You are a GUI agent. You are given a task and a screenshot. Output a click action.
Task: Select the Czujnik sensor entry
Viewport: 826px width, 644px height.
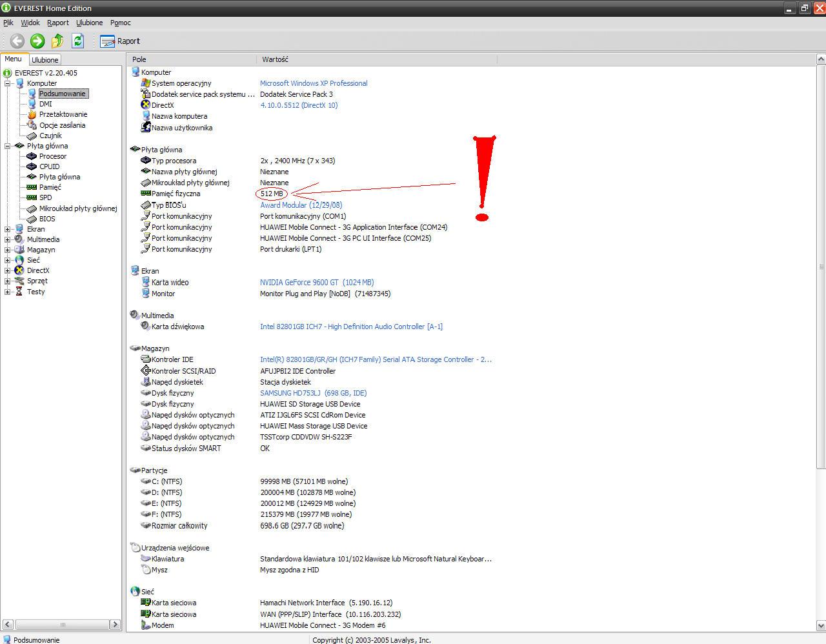50,136
